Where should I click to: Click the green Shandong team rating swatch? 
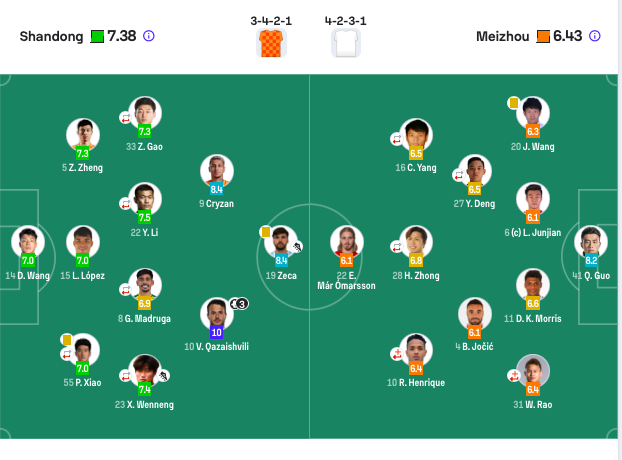[97, 36]
